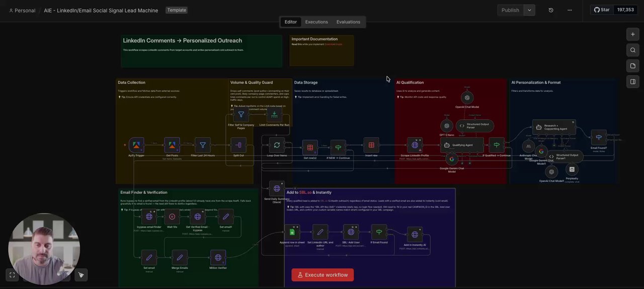Open the Million Verifier node

218,258
